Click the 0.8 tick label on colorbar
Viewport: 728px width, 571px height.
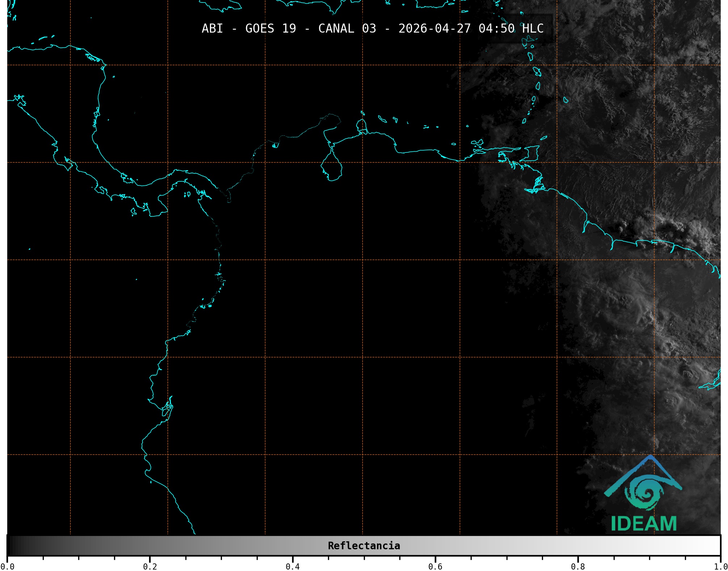(x=578, y=566)
